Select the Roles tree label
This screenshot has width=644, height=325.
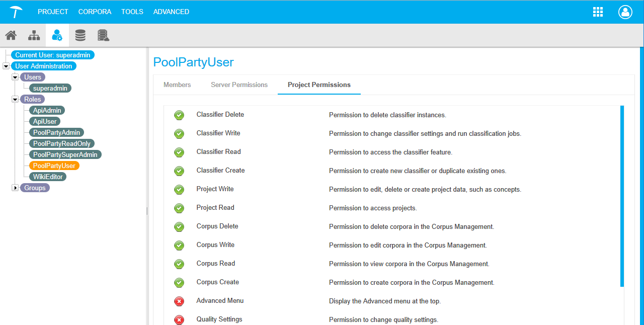coord(33,99)
